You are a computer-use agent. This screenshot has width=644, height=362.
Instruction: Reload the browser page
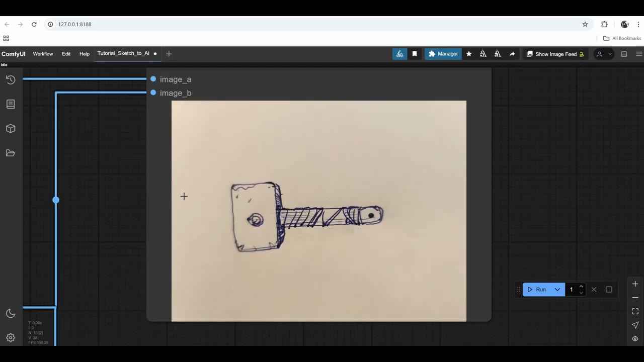34,24
